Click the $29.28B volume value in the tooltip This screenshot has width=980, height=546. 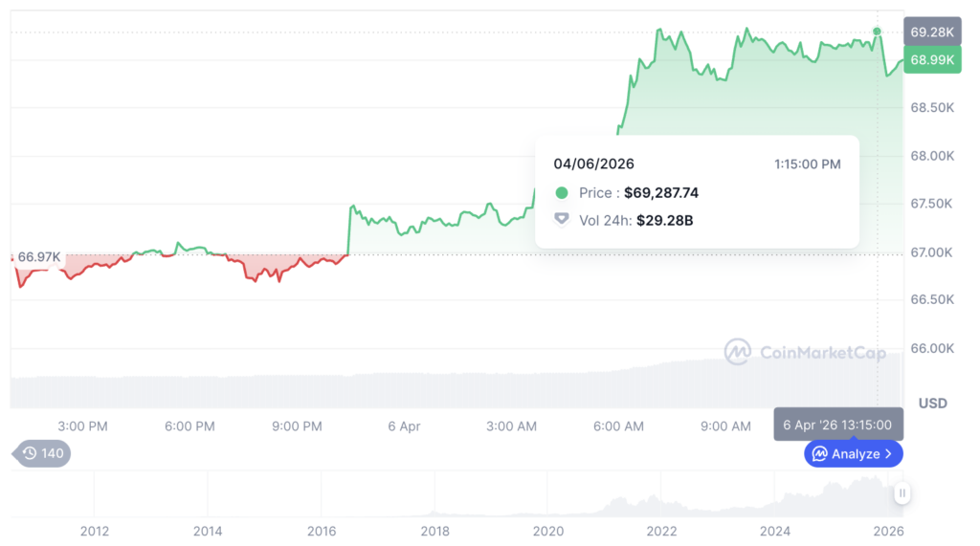click(664, 221)
